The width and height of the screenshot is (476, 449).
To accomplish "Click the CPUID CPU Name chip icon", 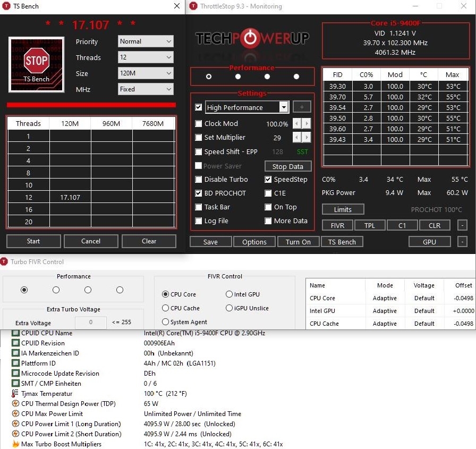I will pyautogui.click(x=15, y=333).
